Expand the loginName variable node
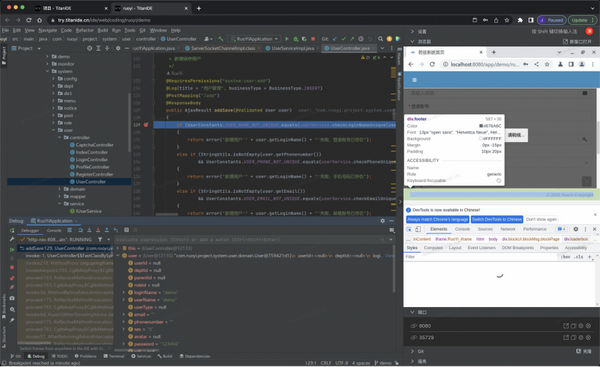 124,292
